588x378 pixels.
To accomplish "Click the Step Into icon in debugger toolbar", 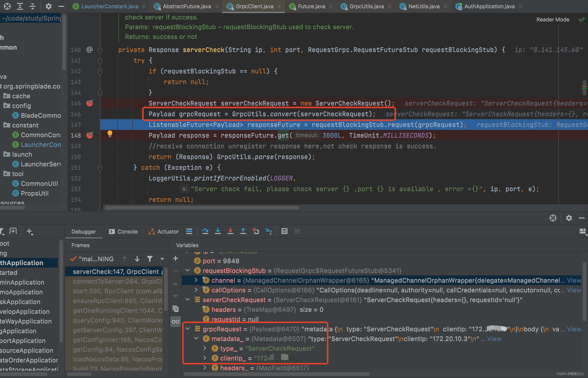I will (218, 231).
